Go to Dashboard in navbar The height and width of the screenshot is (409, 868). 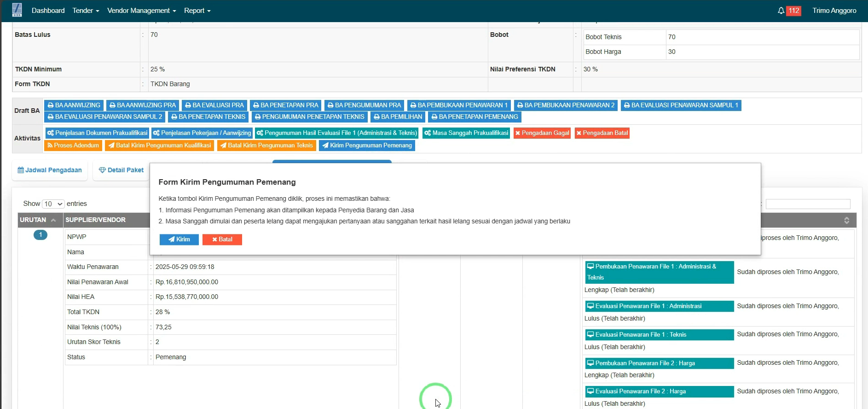coord(48,11)
